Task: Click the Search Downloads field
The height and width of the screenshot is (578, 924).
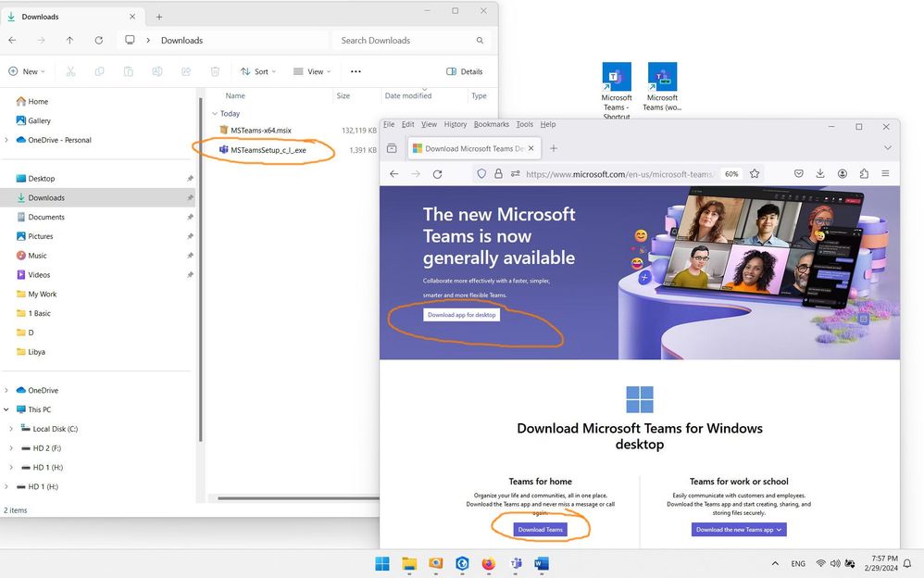Action: tap(411, 40)
